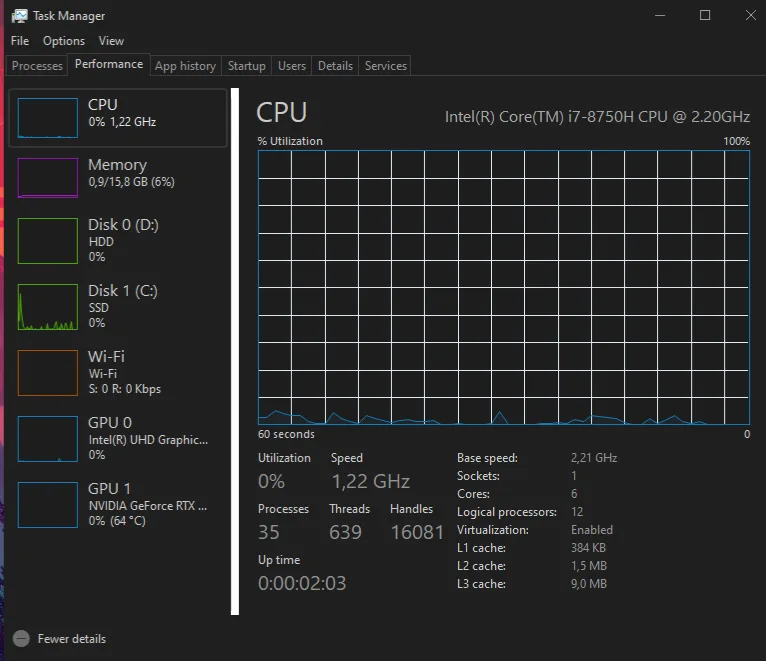This screenshot has height=661, width=766.
Task: Maximize the Task Manager window
Action: (705, 16)
